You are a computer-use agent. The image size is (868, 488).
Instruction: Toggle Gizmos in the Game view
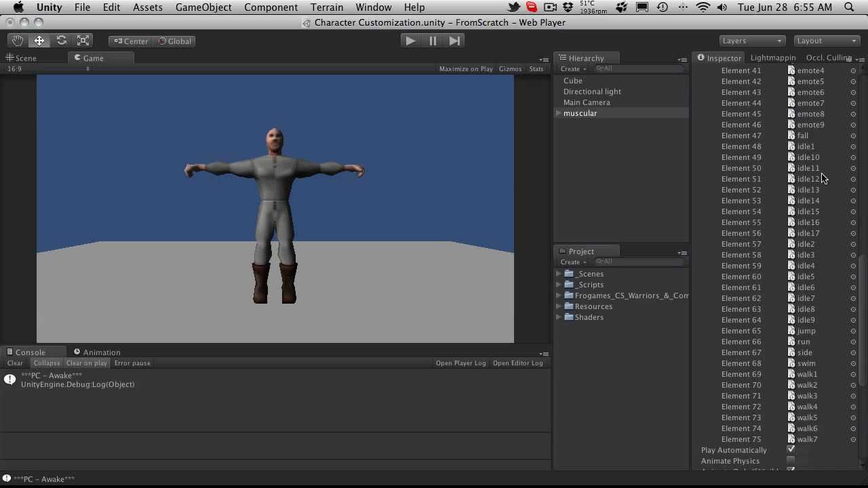point(510,68)
